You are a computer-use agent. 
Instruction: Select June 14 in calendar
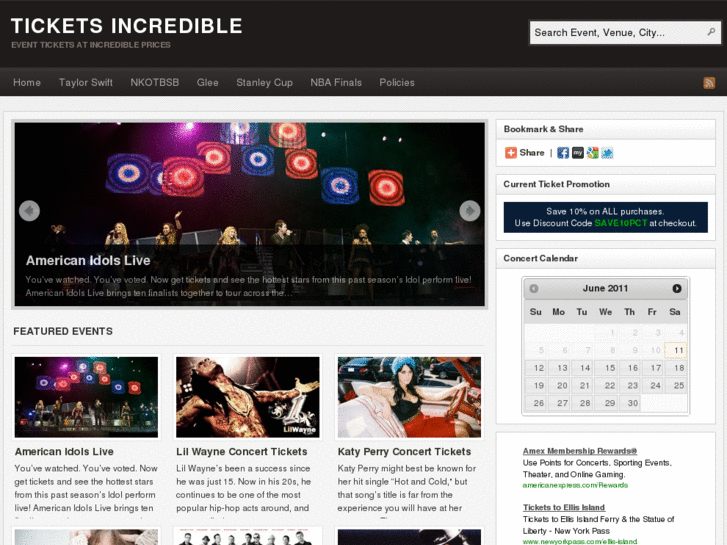pyautogui.click(x=583, y=368)
